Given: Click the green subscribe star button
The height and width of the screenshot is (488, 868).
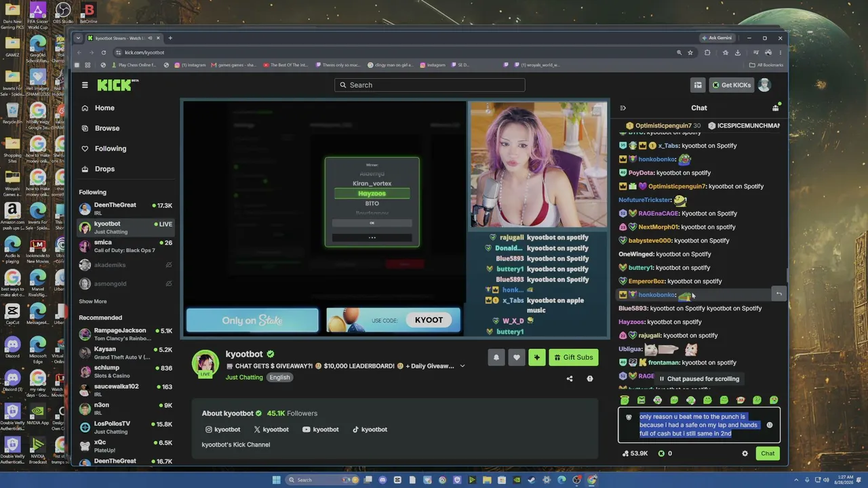Looking at the screenshot, I should point(537,357).
